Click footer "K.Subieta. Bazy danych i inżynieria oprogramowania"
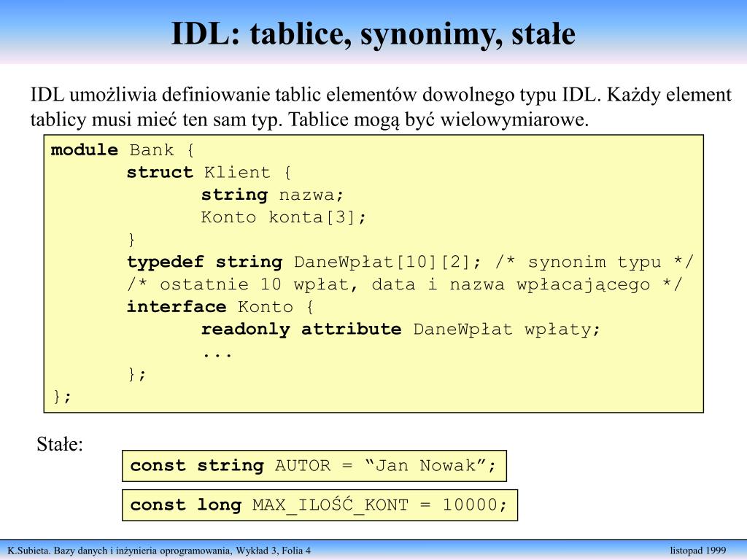This screenshot has height=560, width=747. click(119, 551)
